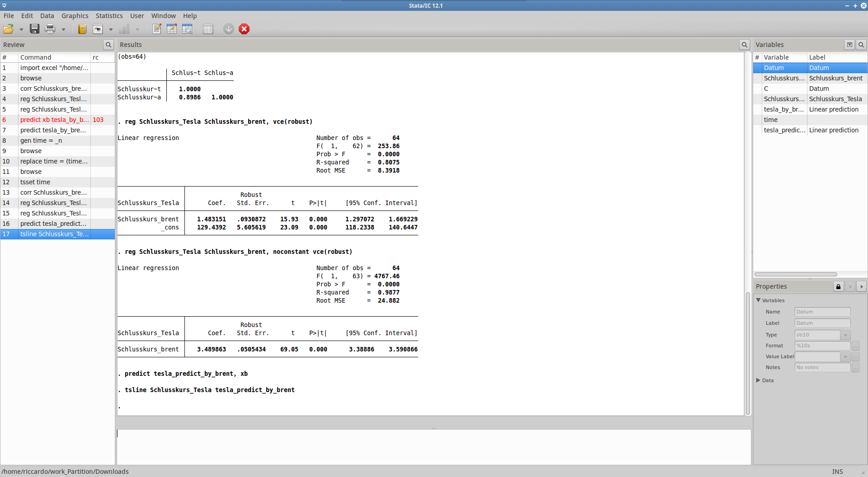Open the Data menu
This screenshot has width=868, height=477.
coord(47,16)
